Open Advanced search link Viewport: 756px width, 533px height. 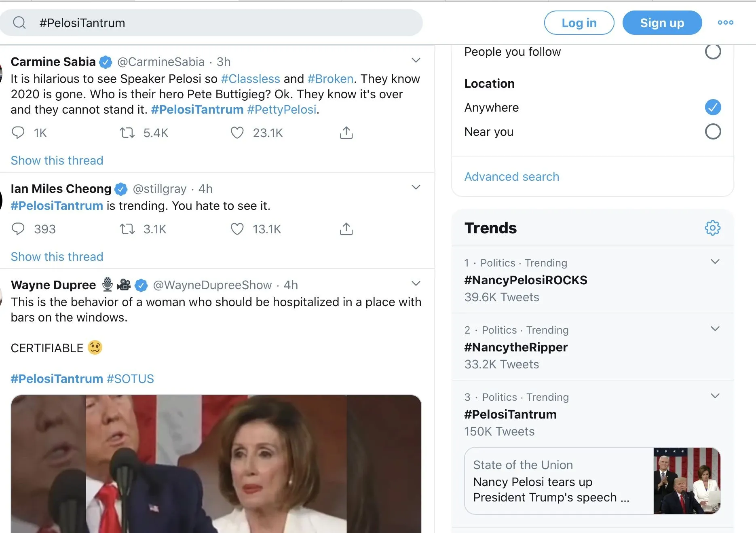coord(511,177)
